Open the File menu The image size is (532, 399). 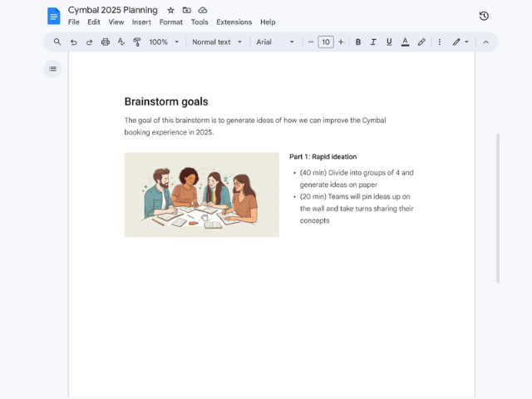coord(74,22)
